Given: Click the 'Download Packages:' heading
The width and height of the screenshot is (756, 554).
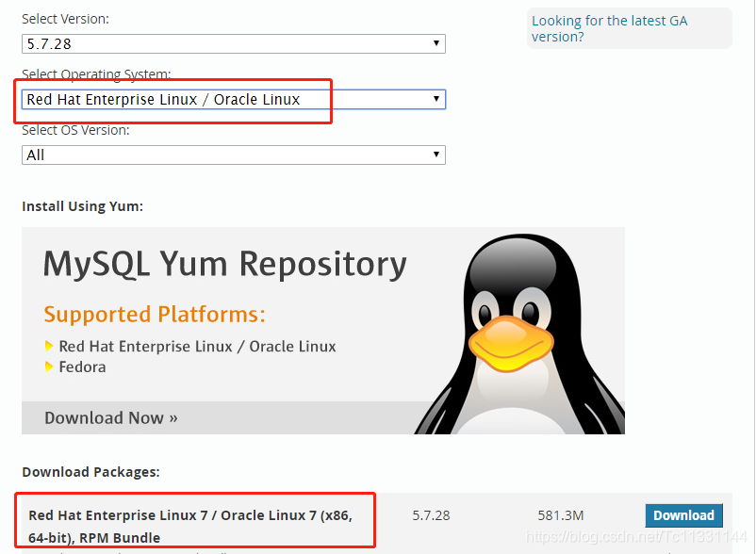Looking at the screenshot, I should [90, 472].
